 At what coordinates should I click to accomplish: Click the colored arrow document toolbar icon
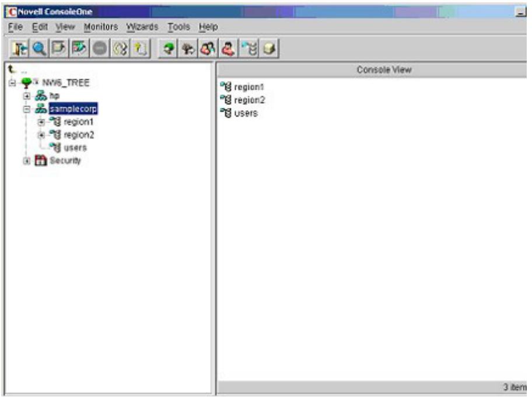click(79, 48)
